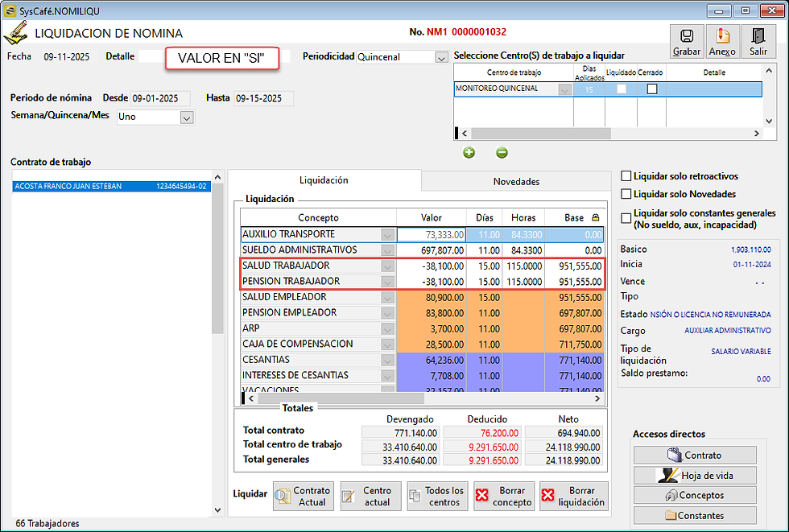Click Días Aplicados cell 15
The height and width of the screenshot is (532, 789).
point(589,89)
